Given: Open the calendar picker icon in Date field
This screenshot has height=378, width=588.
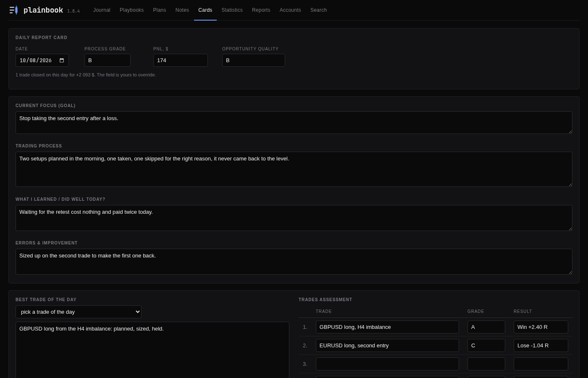Looking at the screenshot, I should click(x=62, y=60).
